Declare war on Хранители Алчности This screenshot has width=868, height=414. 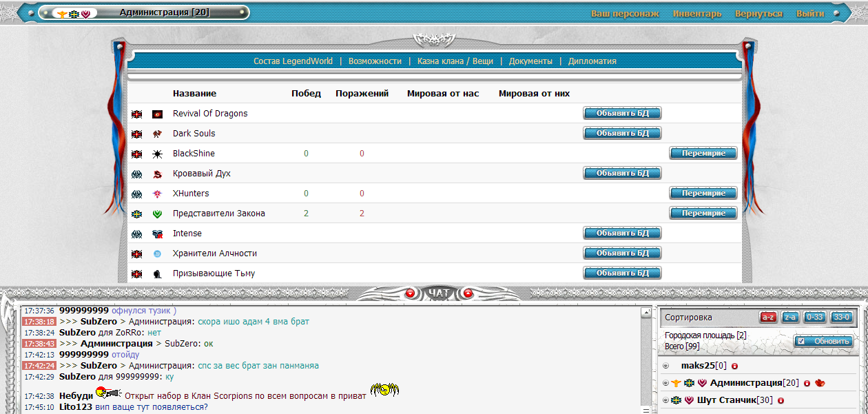[x=623, y=253]
